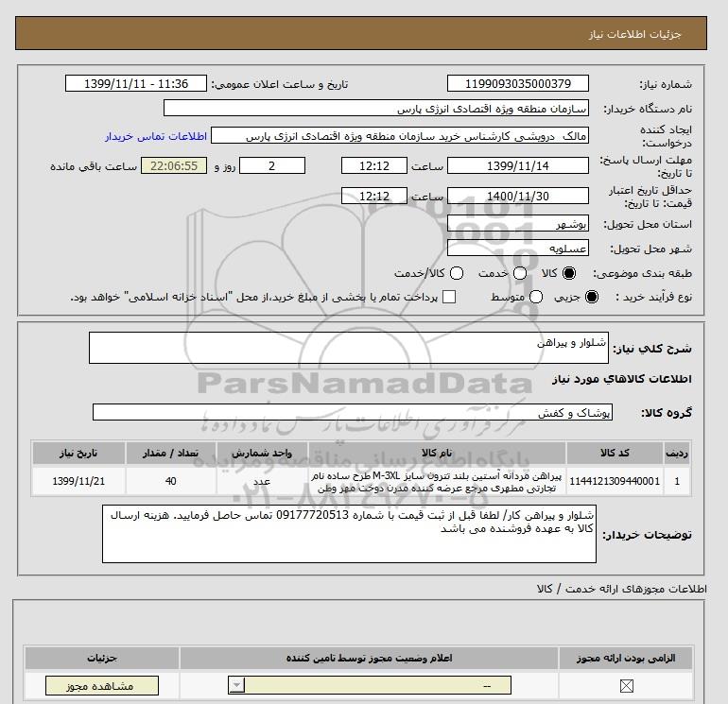728x704 pixels.
Task: Click the general description box شلوار و پیراهن
Action: point(349,348)
